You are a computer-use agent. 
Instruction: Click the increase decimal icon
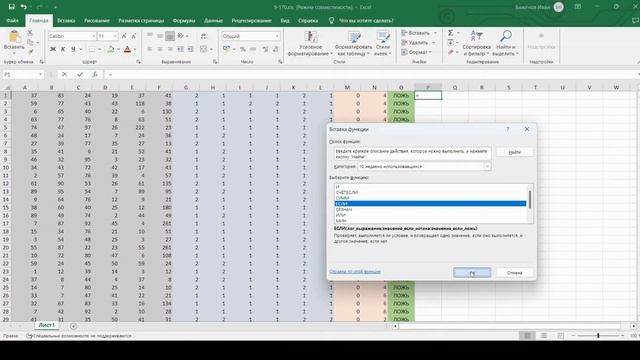pos(266,49)
